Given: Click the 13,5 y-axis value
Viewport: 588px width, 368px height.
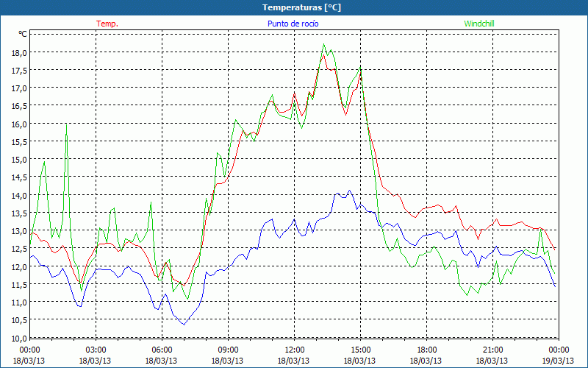Looking at the screenshot, I should [21, 213].
